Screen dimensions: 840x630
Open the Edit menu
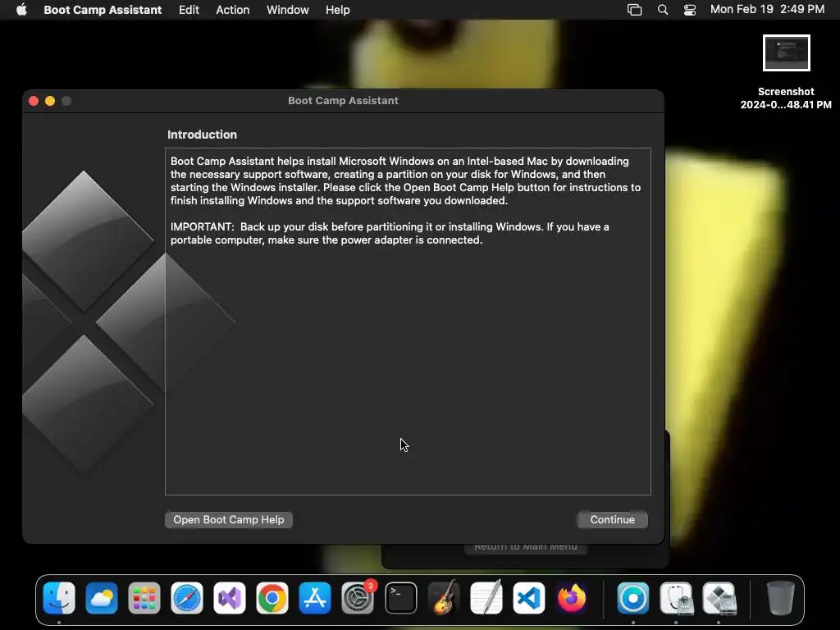[x=189, y=10]
